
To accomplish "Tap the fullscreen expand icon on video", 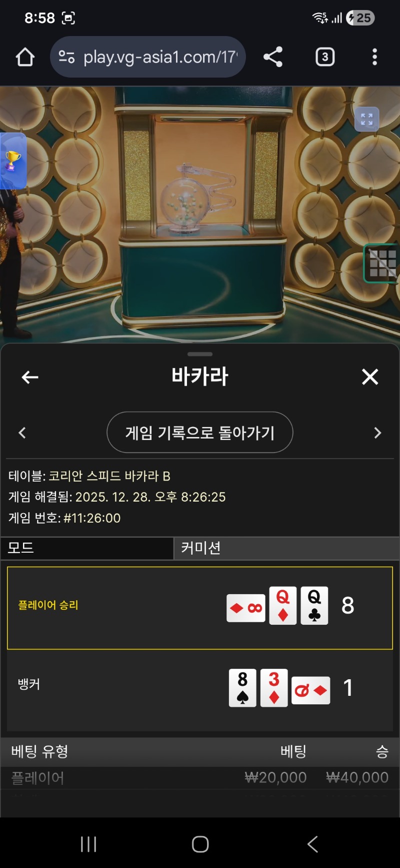I will click(x=367, y=119).
